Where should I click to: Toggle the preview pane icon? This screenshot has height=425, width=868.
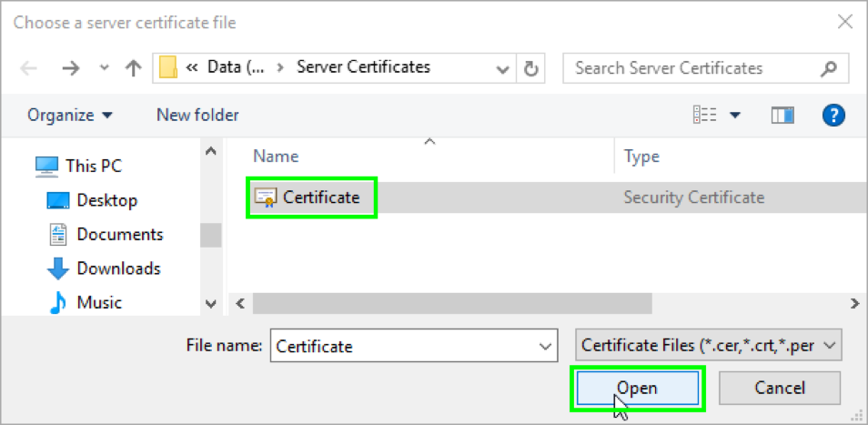(x=782, y=116)
